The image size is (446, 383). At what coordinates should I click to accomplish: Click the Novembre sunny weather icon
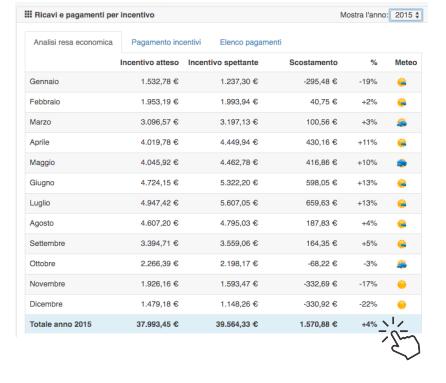click(402, 284)
